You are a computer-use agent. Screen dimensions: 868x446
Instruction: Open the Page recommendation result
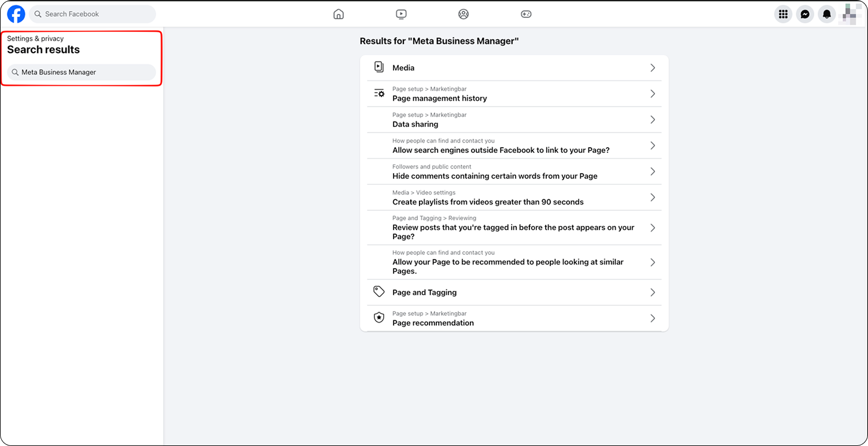tap(514, 319)
